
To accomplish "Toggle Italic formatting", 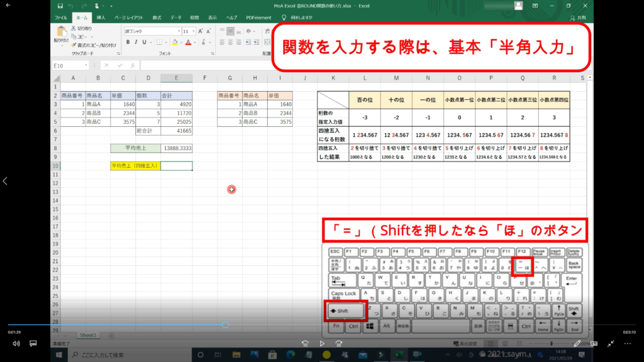I will tap(136, 43).
